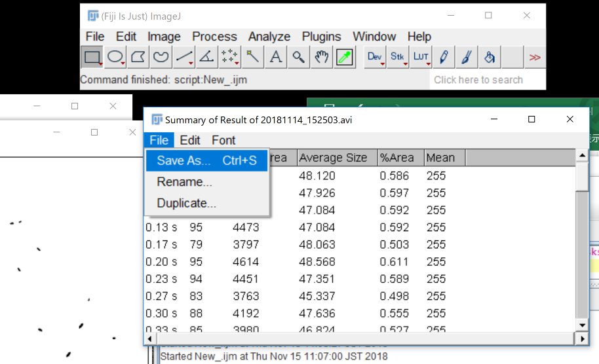Close the open File menu in the Summary window

159,140
